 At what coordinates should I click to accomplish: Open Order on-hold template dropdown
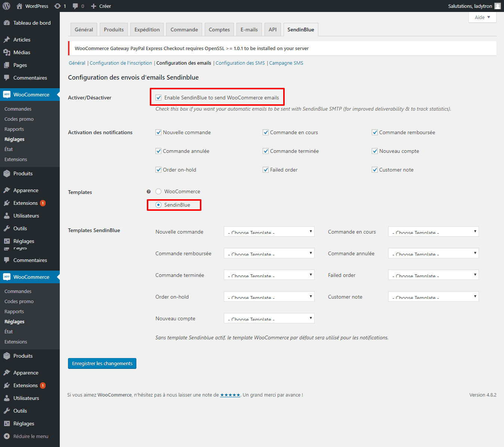pyautogui.click(x=269, y=296)
